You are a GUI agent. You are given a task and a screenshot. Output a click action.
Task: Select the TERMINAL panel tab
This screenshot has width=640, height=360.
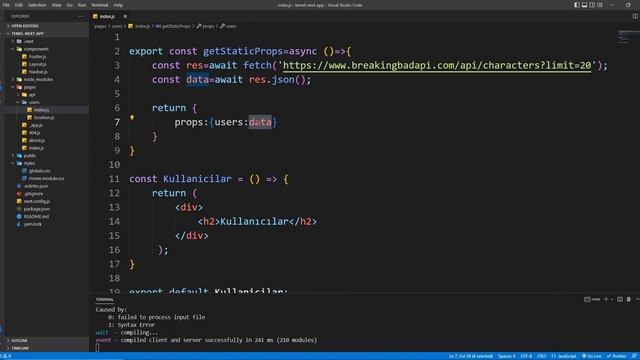point(104,300)
